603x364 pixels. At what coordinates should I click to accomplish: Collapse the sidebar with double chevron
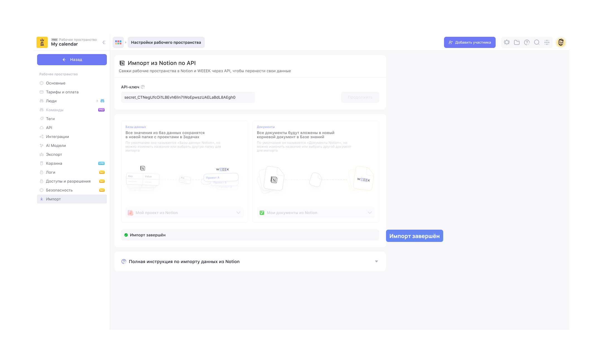tap(104, 42)
